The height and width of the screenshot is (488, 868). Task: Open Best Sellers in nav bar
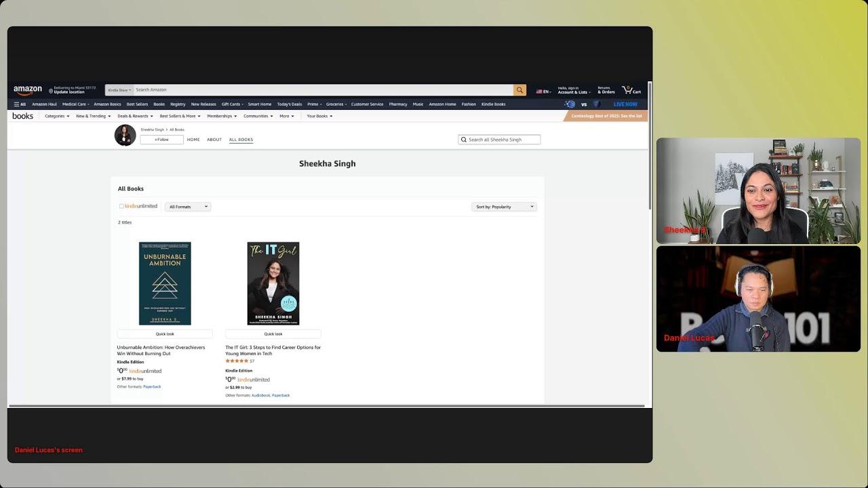[x=137, y=104]
